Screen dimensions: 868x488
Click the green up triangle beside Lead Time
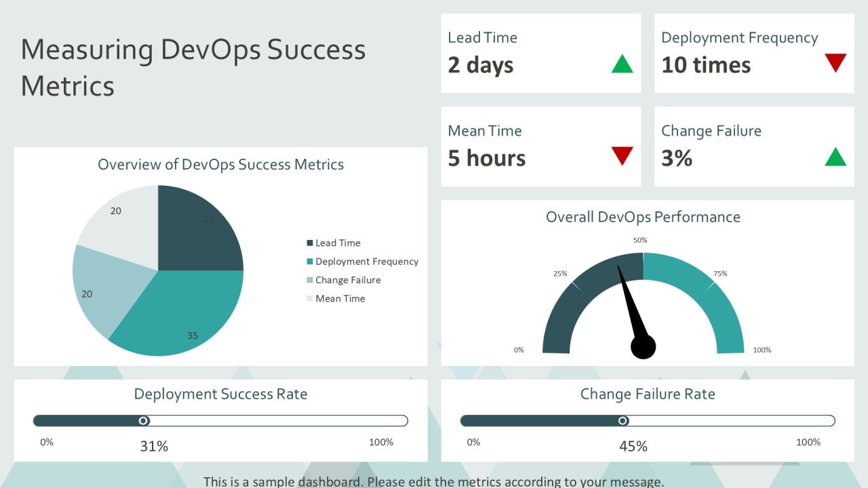coord(622,64)
